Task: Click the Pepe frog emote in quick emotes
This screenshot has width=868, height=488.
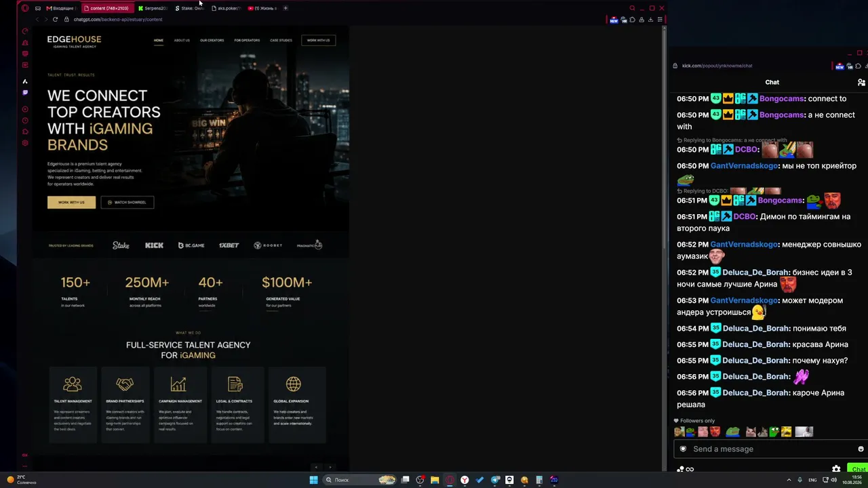Action: [x=732, y=432]
